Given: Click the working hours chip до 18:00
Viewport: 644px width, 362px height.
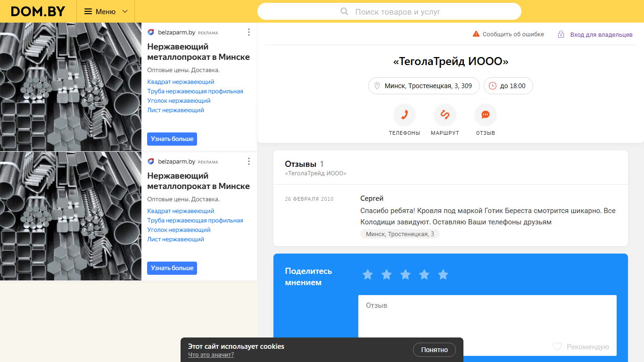Looking at the screenshot, I should (508, 86).
